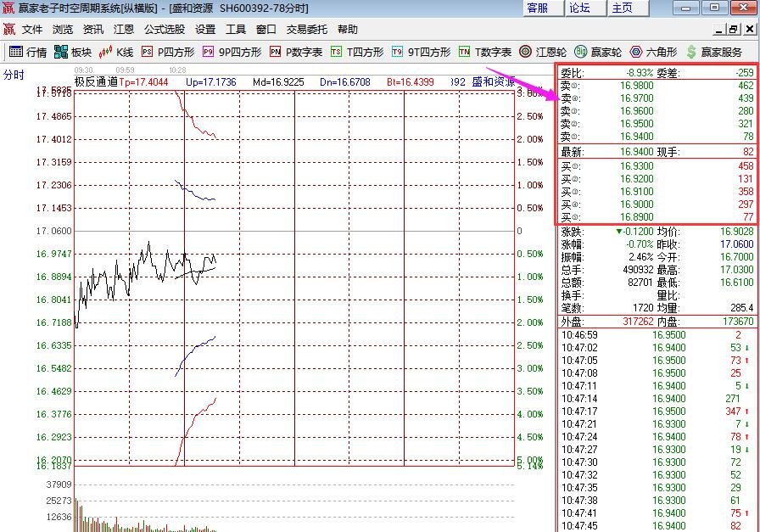Open the 江恩轮 Gann wheel tool
Image resolution: width=760 pixels, height=532 pixels.
542,52
